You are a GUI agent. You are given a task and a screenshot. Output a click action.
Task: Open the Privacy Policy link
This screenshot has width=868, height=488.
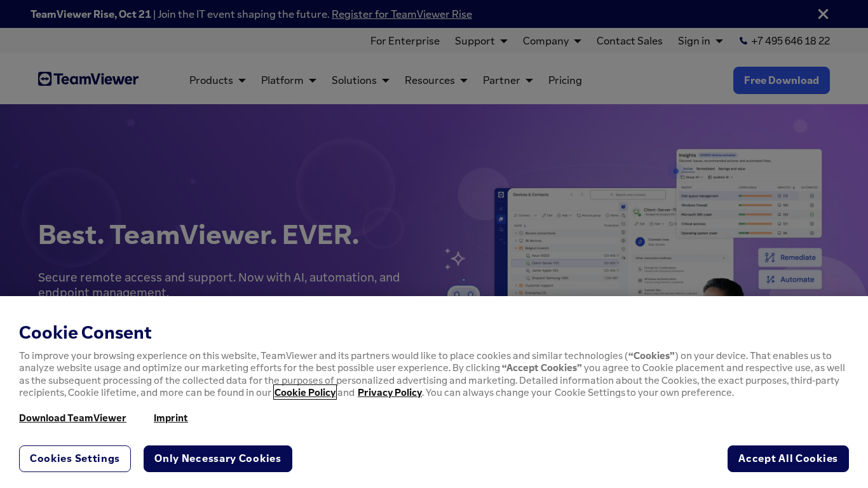pos(390,392)
